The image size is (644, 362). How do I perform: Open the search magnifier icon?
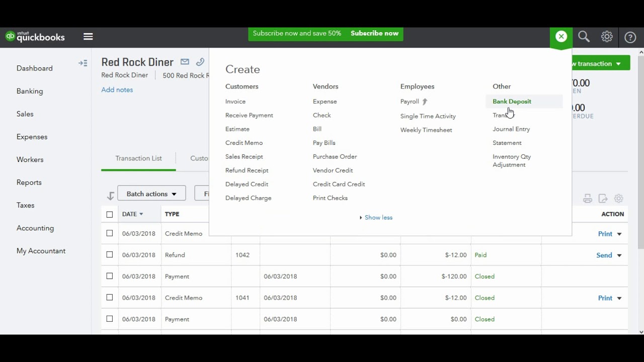[584, 37]
